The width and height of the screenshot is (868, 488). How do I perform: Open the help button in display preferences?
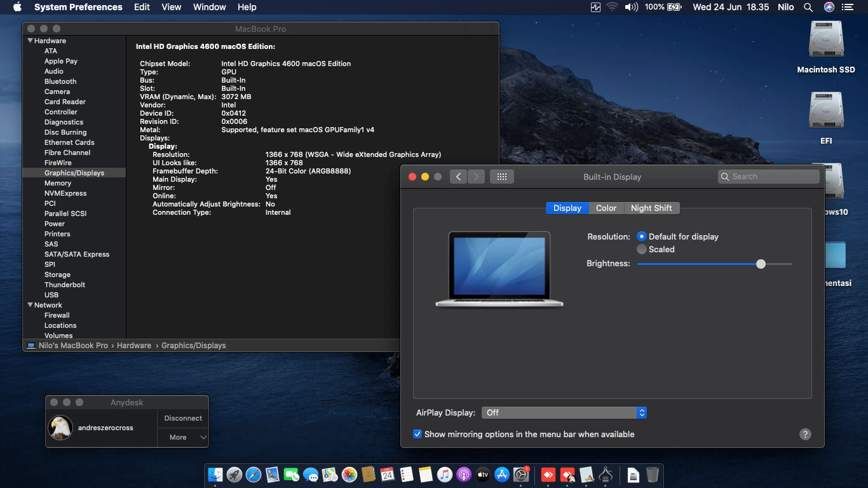click(805, 435)
